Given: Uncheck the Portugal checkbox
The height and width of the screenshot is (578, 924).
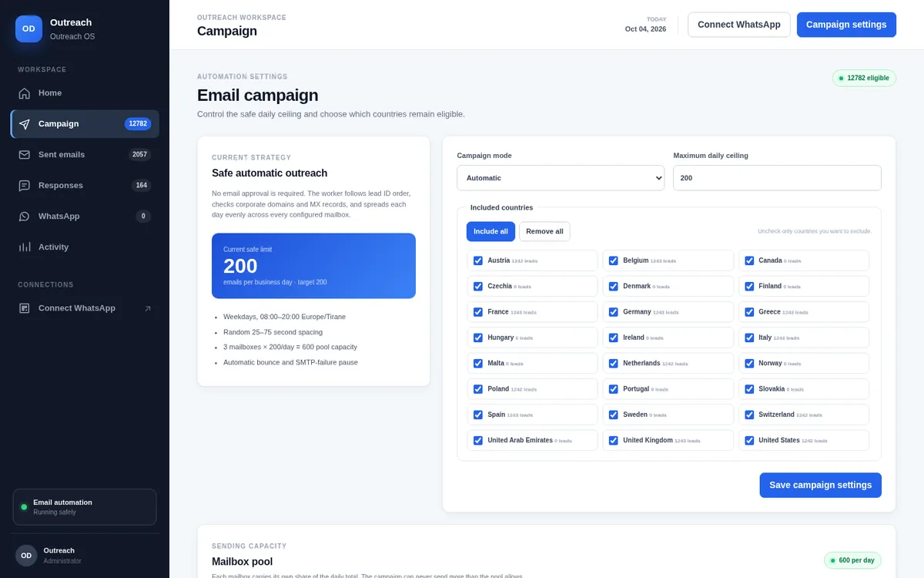Looking at the screenshot, I should tap(614, 389).
